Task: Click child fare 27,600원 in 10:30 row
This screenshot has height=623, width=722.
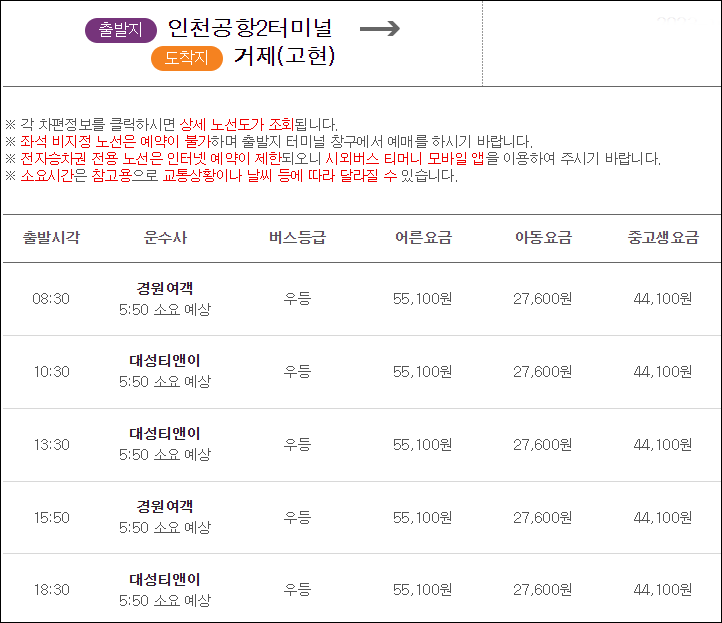Action: 543,372
